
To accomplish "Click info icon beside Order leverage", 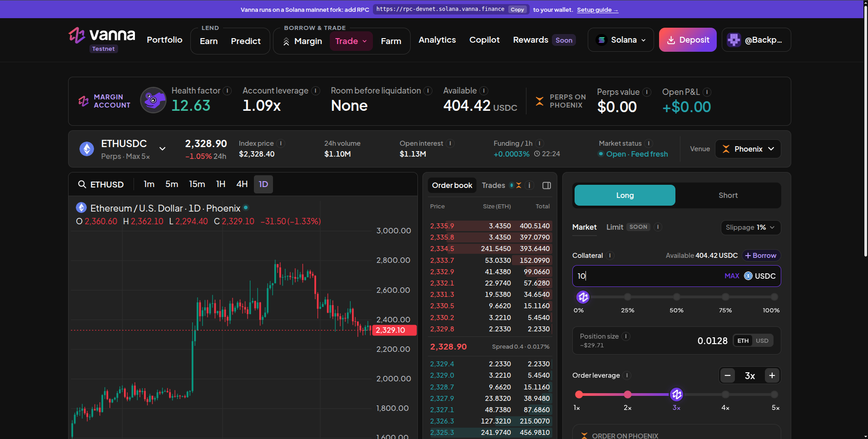I will 627,375.
